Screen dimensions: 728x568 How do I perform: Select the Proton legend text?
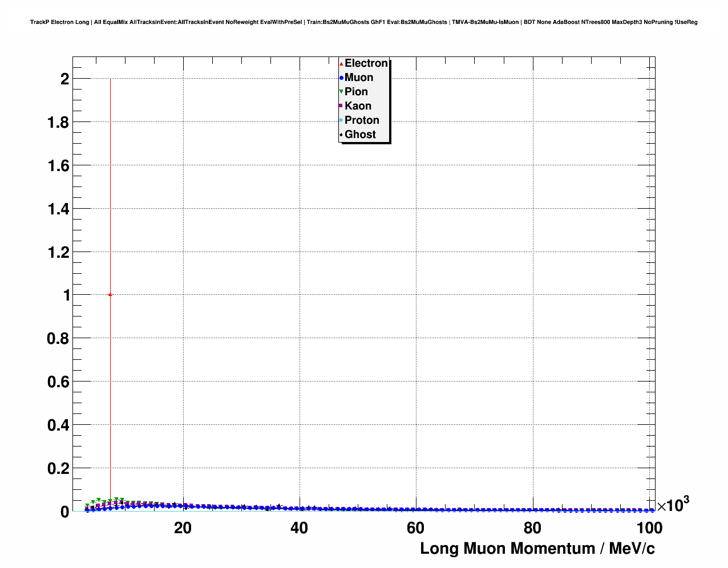tap(362, 120)
